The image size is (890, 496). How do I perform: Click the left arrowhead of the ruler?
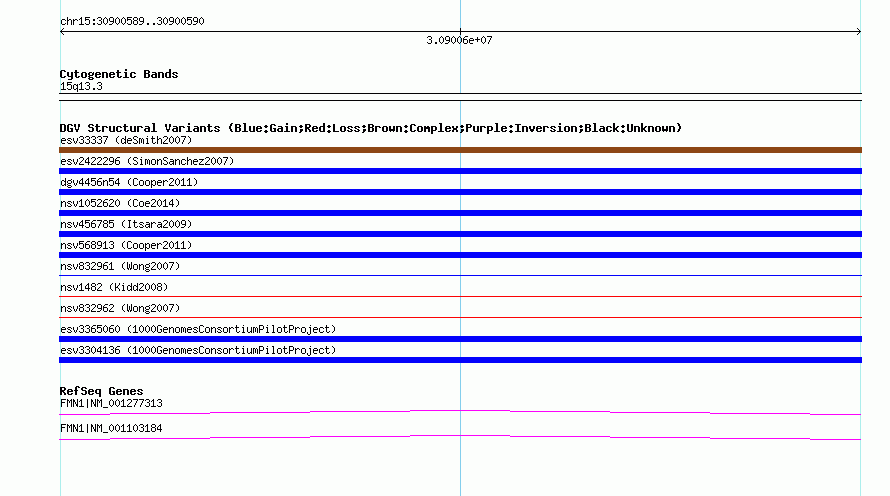[x=62, y=32]
